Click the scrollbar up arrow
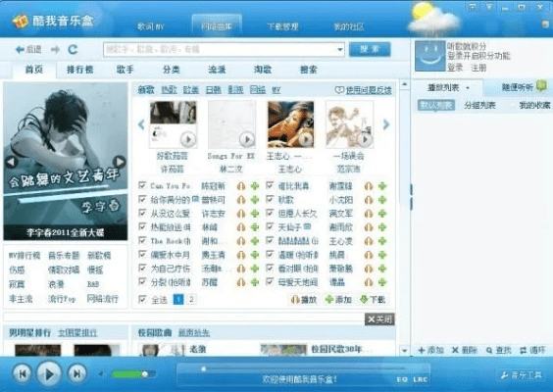Viewport: 553px width, 392px height. [x=405, y=84]
